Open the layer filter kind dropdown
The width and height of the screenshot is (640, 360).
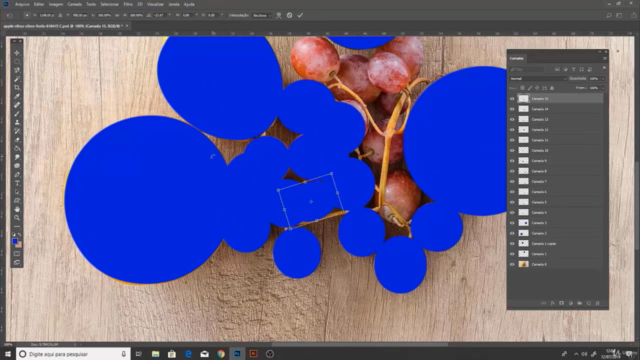pos(527,69)
